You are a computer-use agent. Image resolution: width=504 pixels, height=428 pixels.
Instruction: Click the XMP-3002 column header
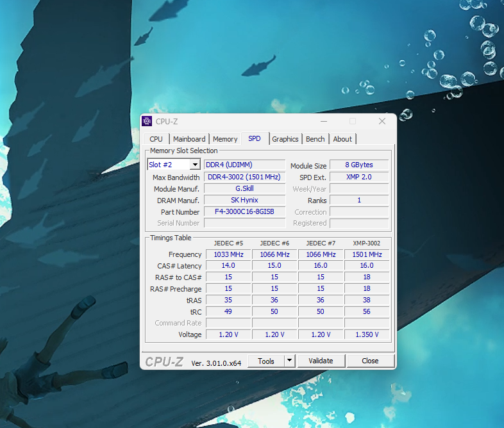366,243
